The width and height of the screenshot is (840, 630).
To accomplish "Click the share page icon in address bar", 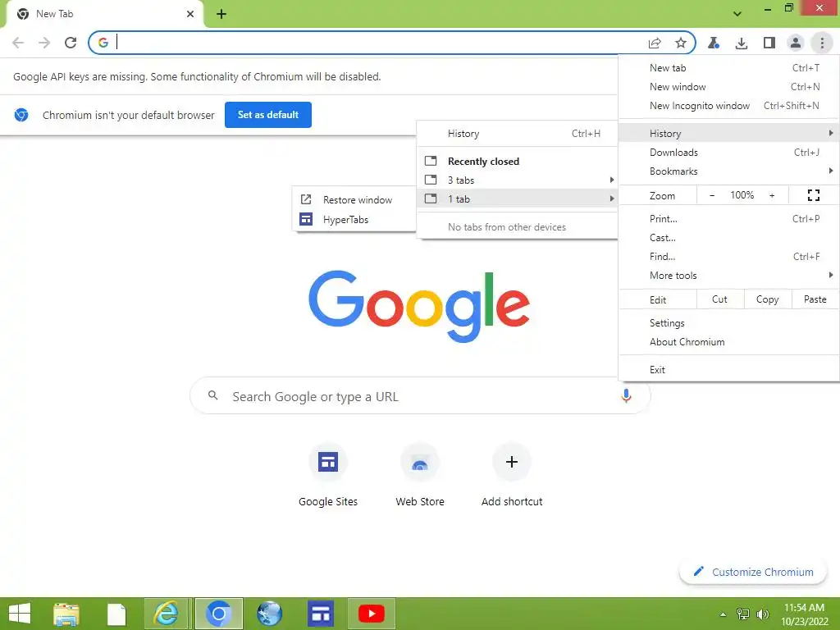I will point(655,43).
